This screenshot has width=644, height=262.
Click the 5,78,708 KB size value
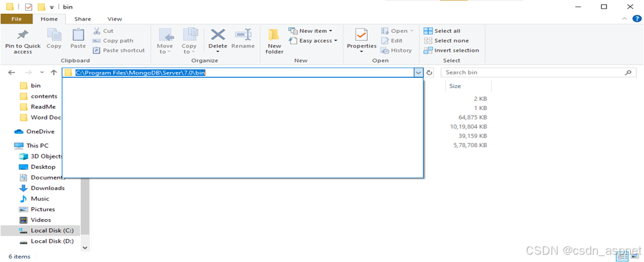tap(470, 145)
